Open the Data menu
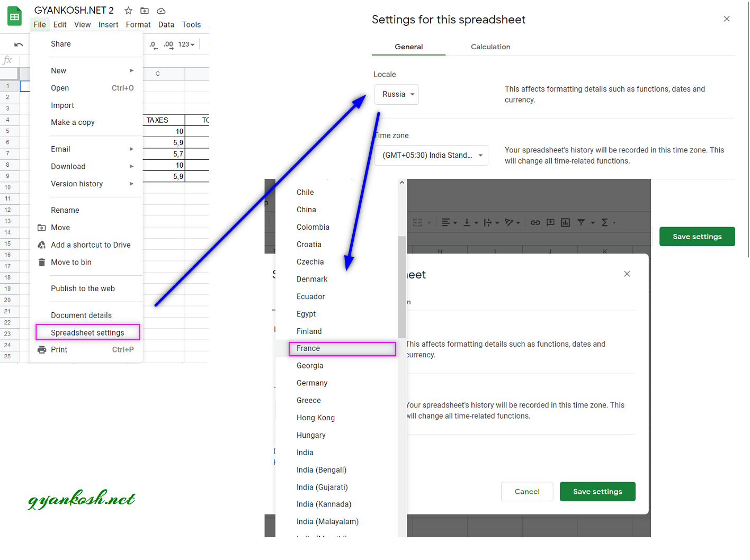The image size is (750, 560). tap(166, 24)
